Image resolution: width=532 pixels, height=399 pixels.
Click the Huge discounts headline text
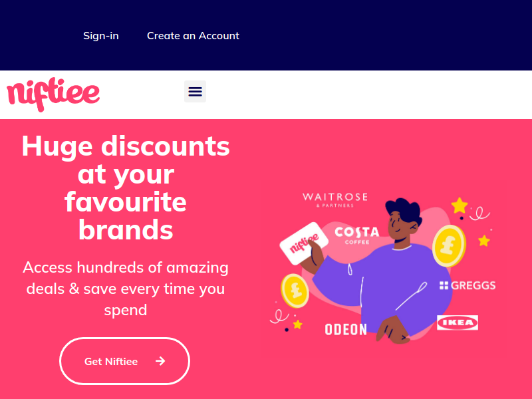pos(126,188)
